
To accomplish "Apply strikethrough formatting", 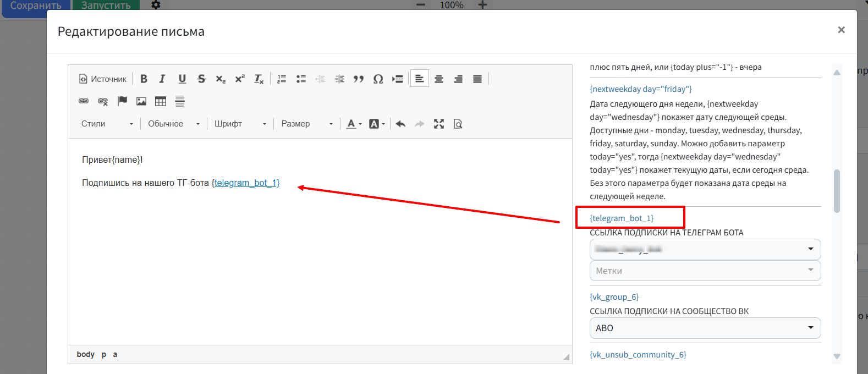I will [201, 79].
